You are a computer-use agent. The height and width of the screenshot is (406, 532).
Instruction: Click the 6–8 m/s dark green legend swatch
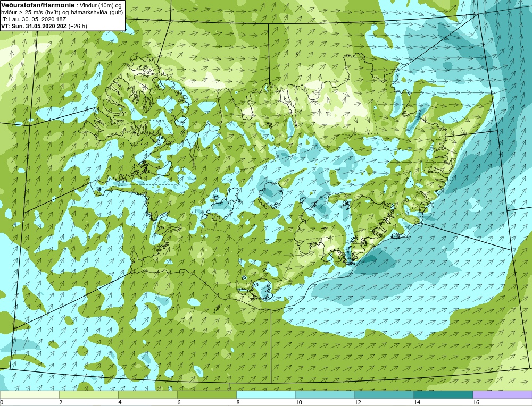[x=206, y=394]
